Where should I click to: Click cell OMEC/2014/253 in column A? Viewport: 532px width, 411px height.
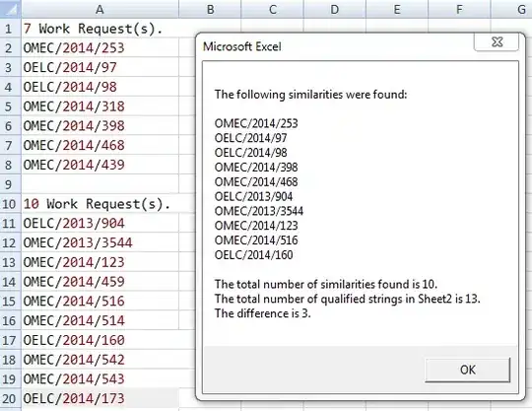click(x=100, y=48)
